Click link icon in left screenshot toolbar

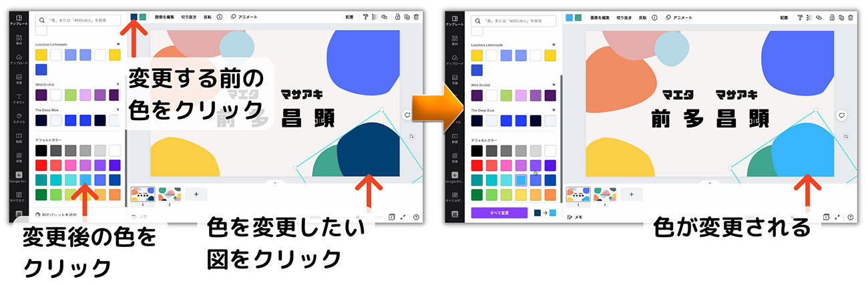point(384,17)
